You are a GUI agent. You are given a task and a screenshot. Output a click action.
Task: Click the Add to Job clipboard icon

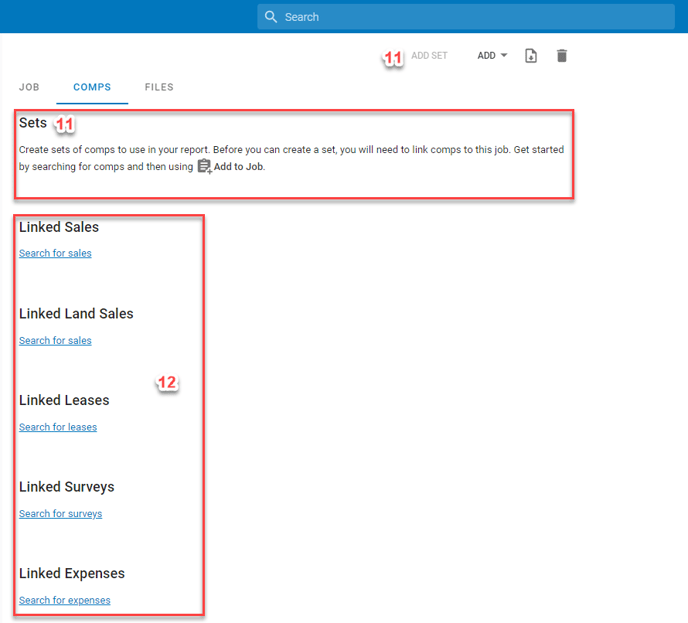click(x=204, y=167)
